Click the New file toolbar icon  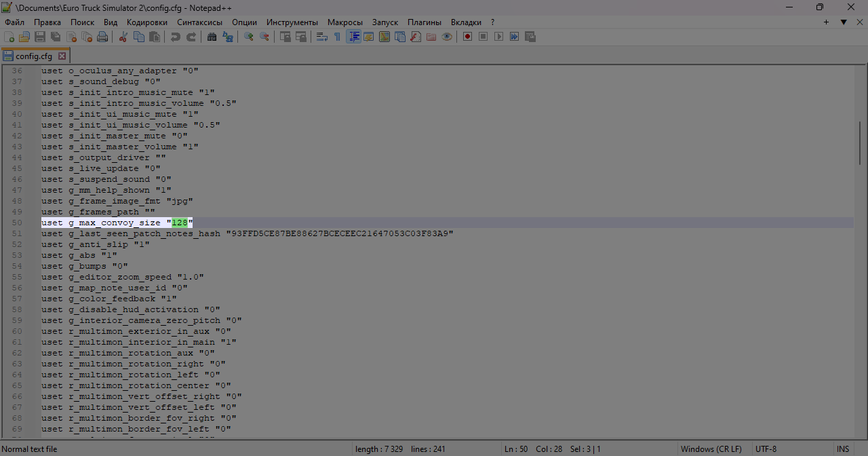point(9,37)
